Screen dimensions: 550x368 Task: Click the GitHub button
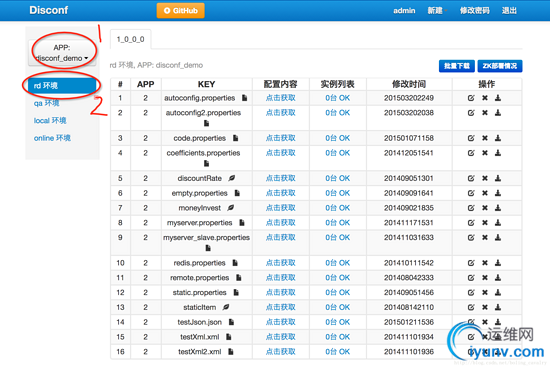181,11
